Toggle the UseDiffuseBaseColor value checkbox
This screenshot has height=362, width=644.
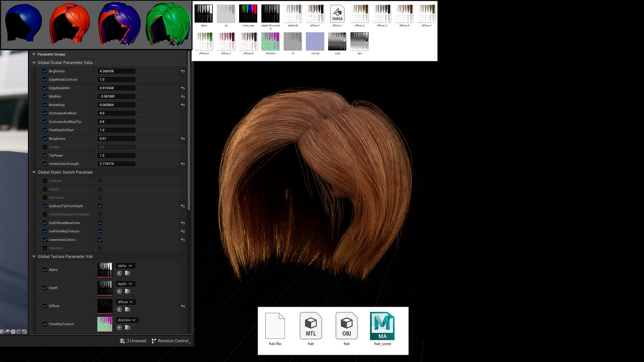click(100, 223)
